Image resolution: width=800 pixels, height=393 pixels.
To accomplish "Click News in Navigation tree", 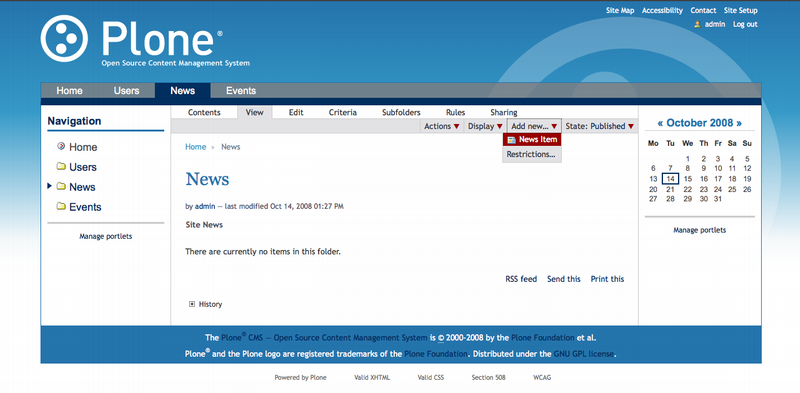I will tap(82, 187).
